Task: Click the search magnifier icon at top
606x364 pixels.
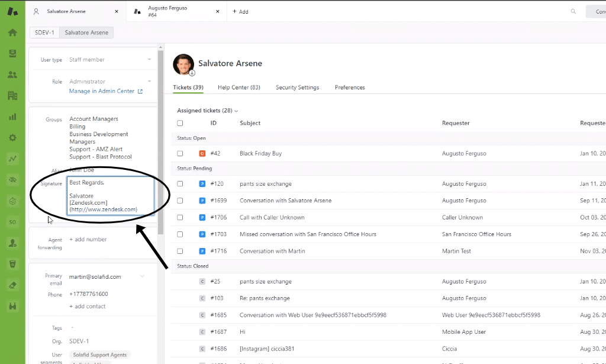Action: tap(573, 12)
